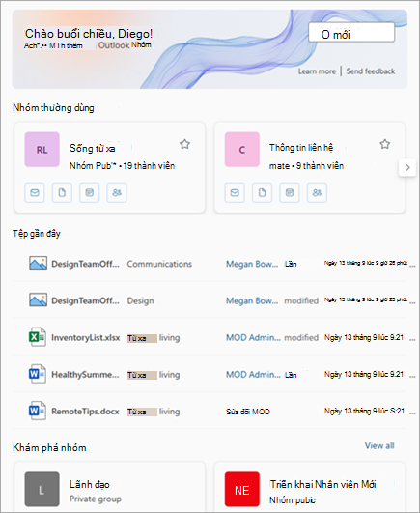The height and width of the screenshot is (513, 420).
Task: Click Outlook text in the banner
Action: (114, 45)
